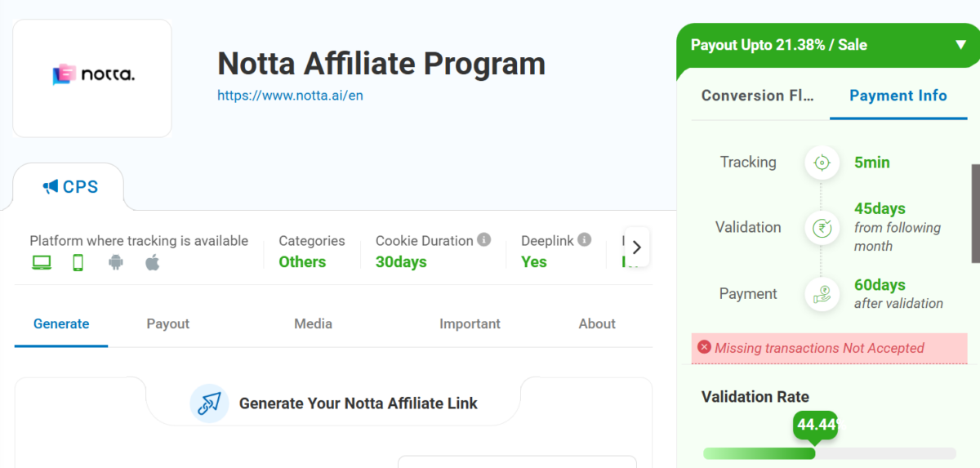980x468 pixels.
Task: Switch to the Media tab
Action: point(313,324)
